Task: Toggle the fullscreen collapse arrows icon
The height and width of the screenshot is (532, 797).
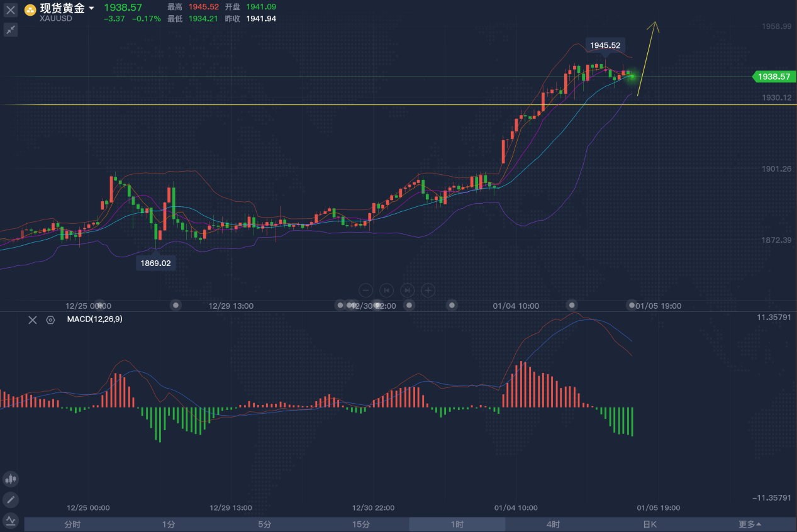Action: tap(11, 30)
